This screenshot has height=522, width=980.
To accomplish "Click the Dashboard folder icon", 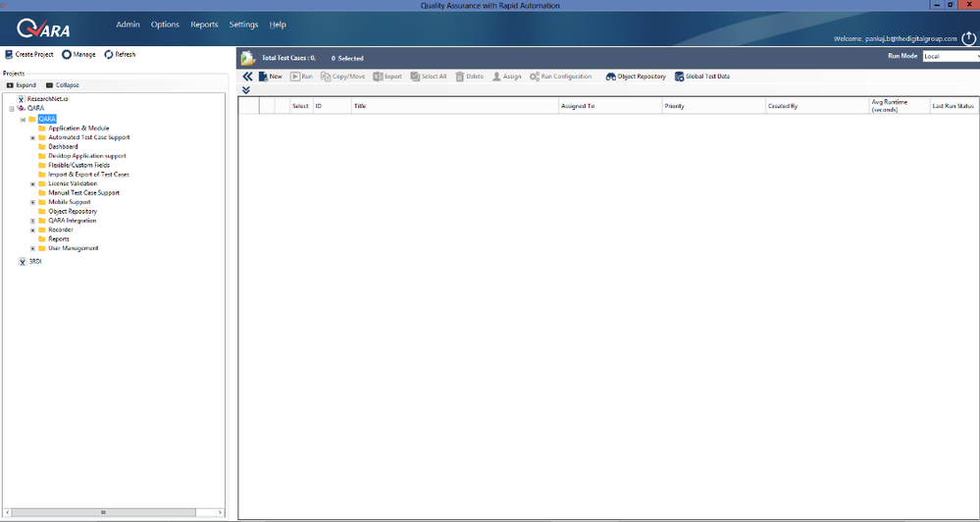I will click(x=42, y=146).
